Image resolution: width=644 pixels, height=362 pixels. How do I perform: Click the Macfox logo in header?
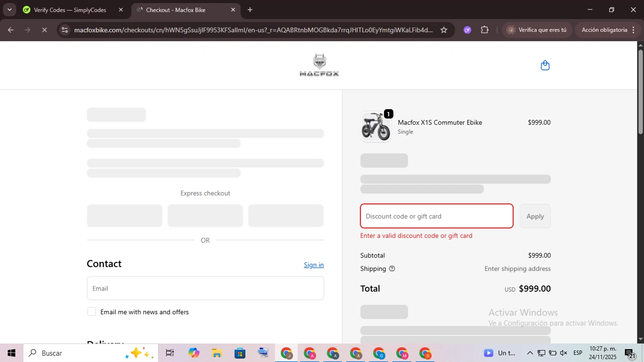[319, 65]
